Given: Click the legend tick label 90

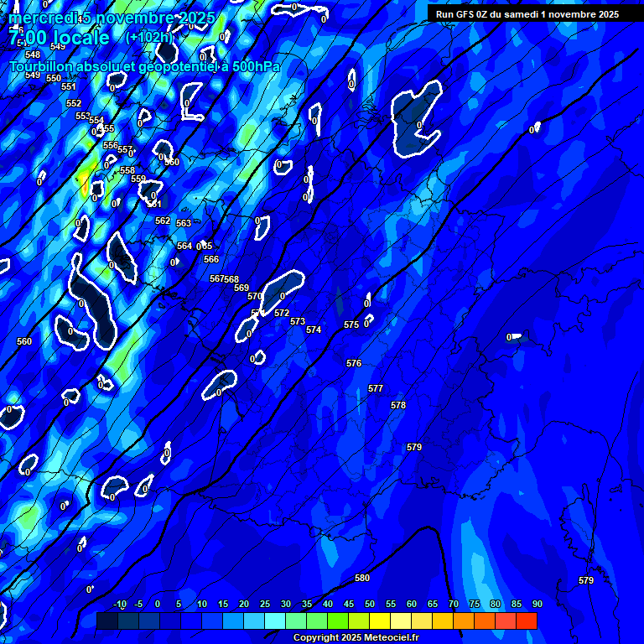Looking at the screenshot, I should pyautogui.click(x=537, y=605).
